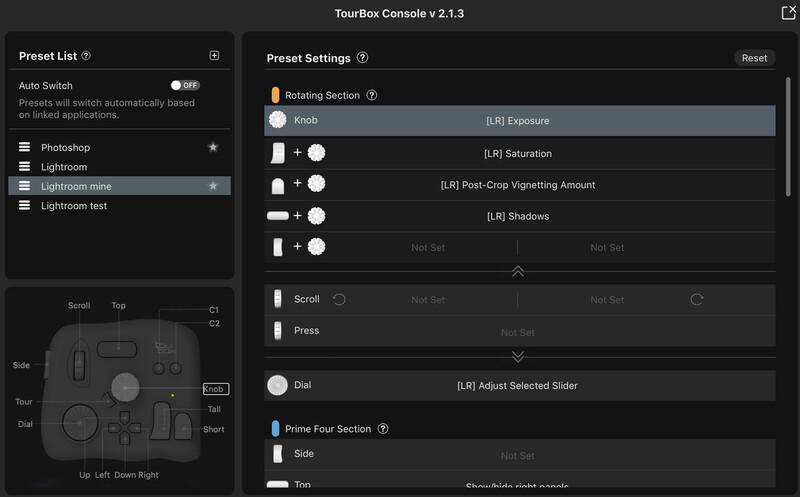Click Tall button icon in Saturation row
Image resolution: width=800 pixels, height=497 pixels.
pyautogui.click(x=278, y=153)
